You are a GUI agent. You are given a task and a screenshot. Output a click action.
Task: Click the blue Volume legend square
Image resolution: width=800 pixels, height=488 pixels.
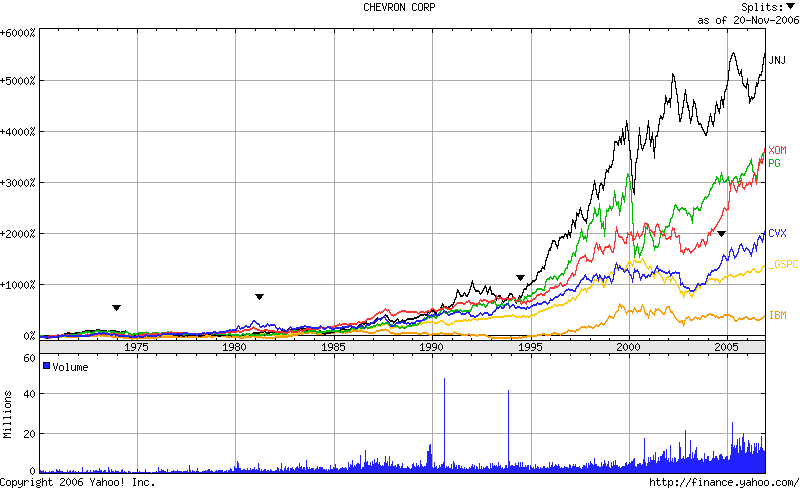pos(46,366)
